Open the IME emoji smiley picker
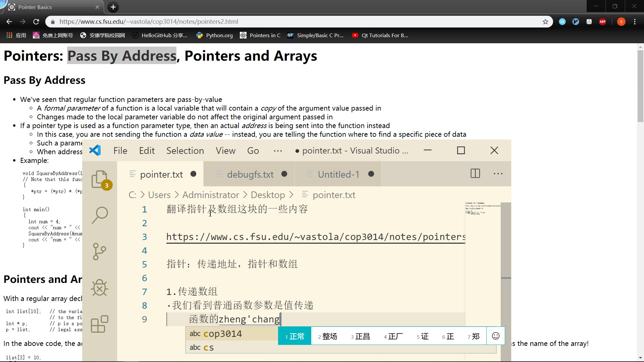The height and width of the screenshot is (362, 644). coord(495,336)
